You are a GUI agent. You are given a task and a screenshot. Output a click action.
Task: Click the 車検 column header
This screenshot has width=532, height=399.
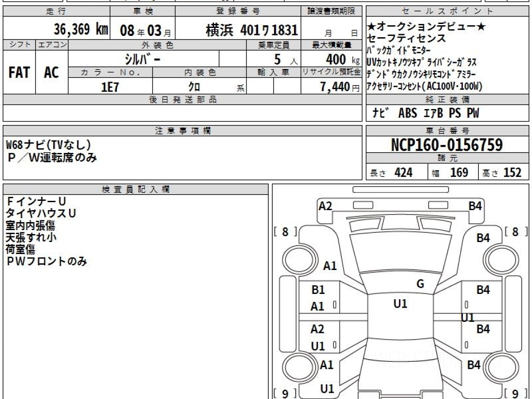point(142,11)
